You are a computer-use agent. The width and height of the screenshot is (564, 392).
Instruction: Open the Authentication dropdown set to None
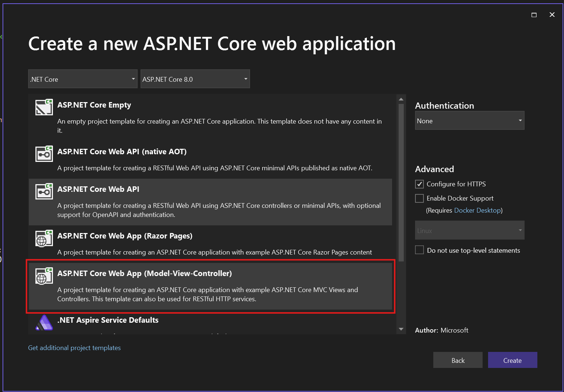[x=470, y=121]
